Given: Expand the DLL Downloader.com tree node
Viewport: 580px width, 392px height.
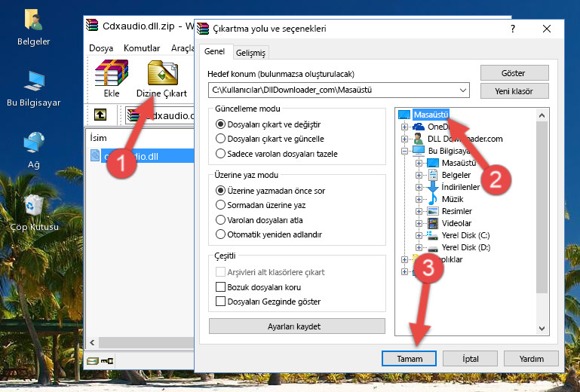Looking at the screenshot, I should pos(404,139).
